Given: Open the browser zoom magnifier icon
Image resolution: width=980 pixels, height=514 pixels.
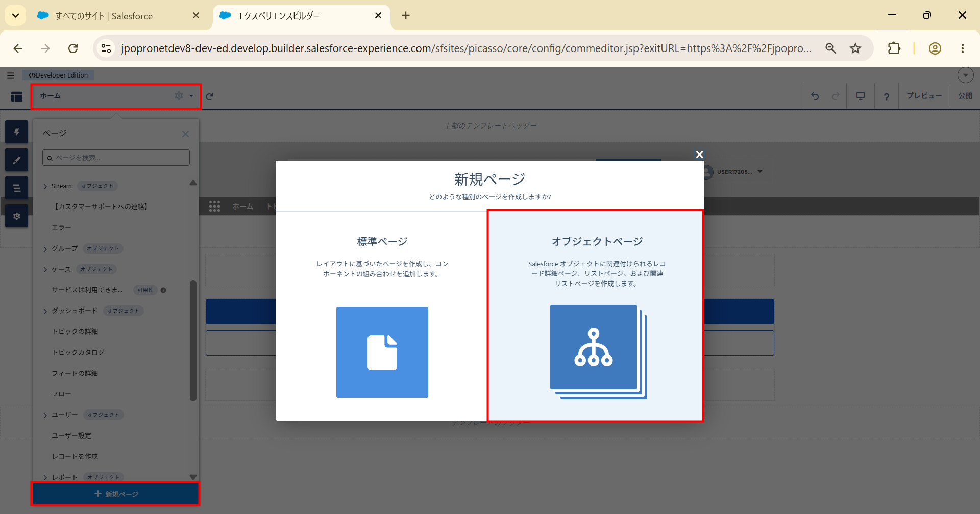Looking at the screenshot, I should pos(831,48).
